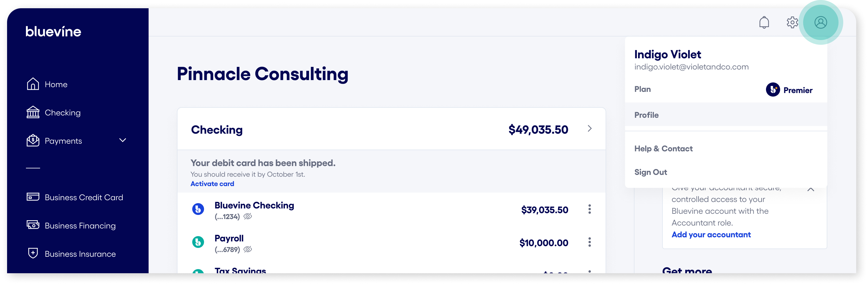Open Checking account details via the chevron

pos(590,129)
